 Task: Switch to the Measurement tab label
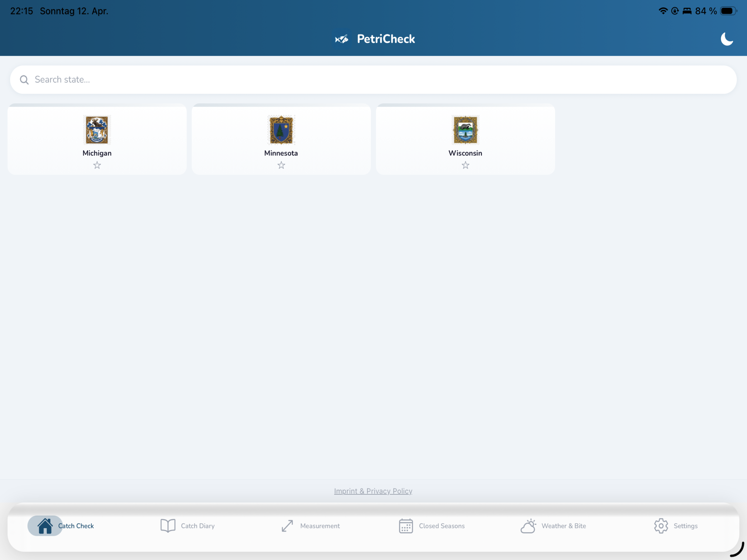point(320,526)
